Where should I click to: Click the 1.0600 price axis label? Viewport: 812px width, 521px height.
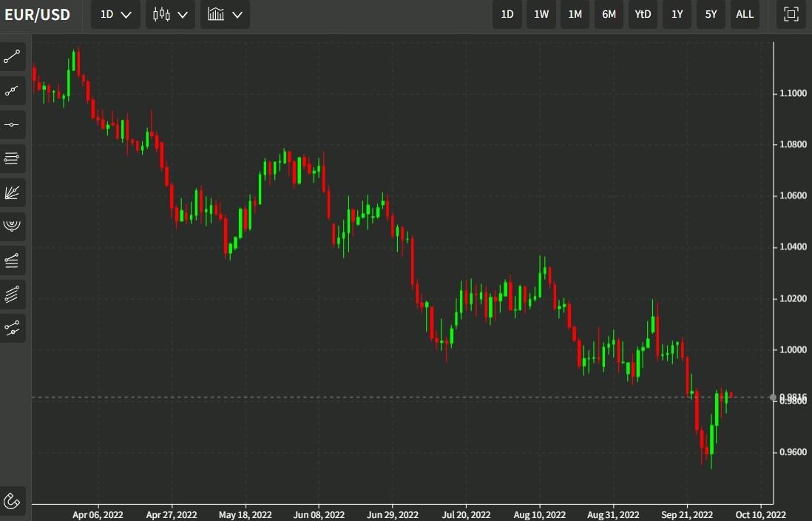click(794, 196)
